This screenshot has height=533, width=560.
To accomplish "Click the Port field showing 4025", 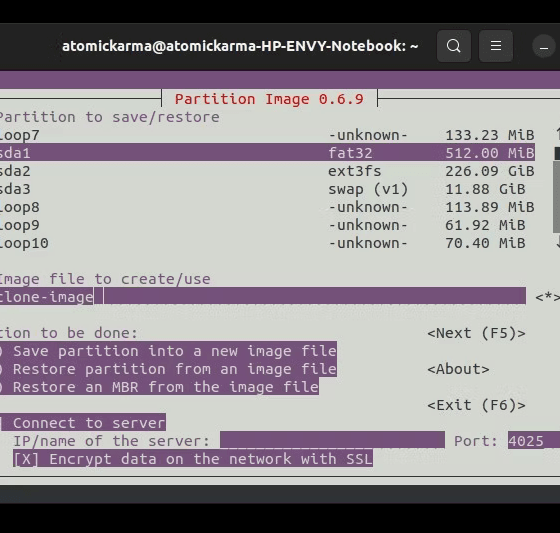I will click(x=534, y=440).
